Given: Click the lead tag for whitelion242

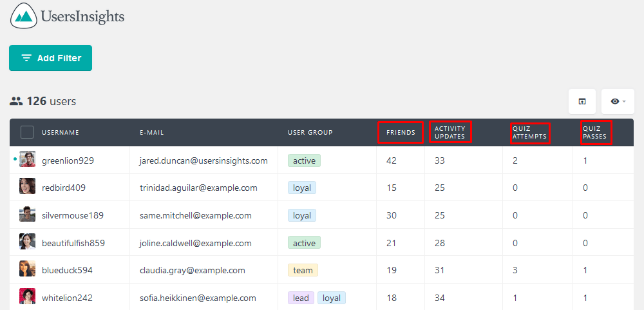Looking at the screenshot, I should coord(301,298).
